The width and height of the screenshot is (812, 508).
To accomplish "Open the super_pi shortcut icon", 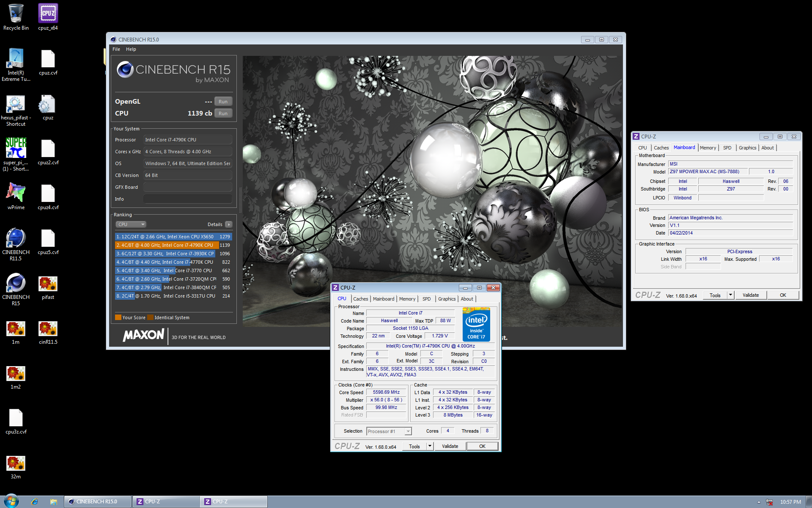I will coord(16,154).
